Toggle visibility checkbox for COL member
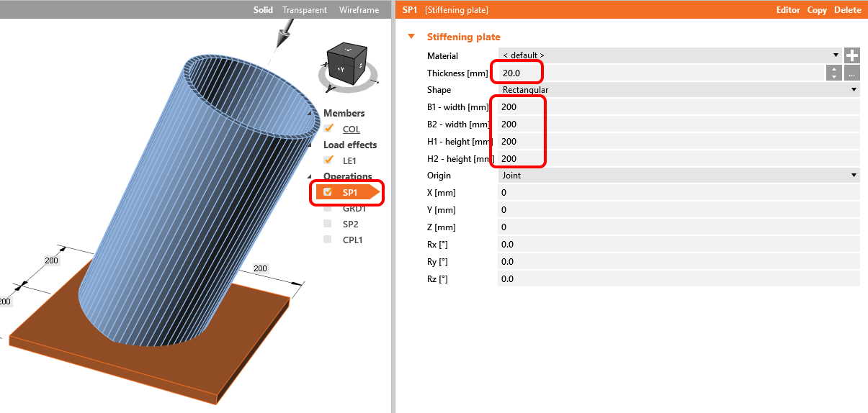Viewport: 868px width, 413px height. click(x=328, y=129)
